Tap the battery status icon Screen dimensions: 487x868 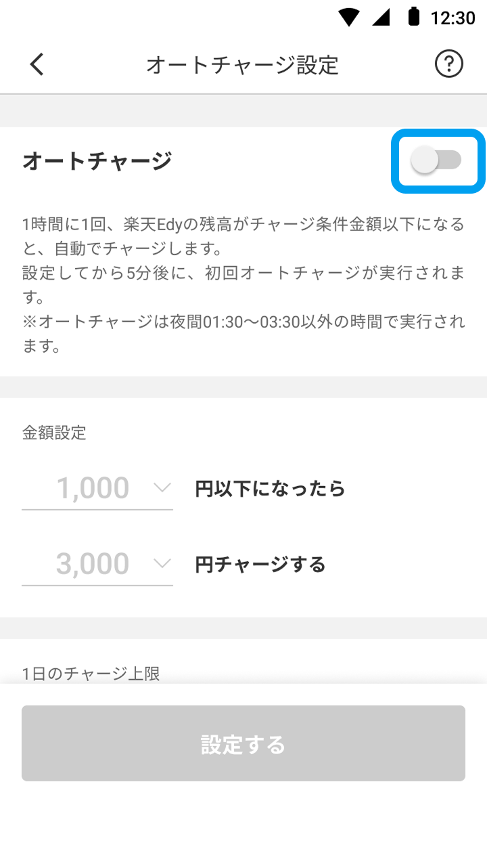tap(413, 17)
